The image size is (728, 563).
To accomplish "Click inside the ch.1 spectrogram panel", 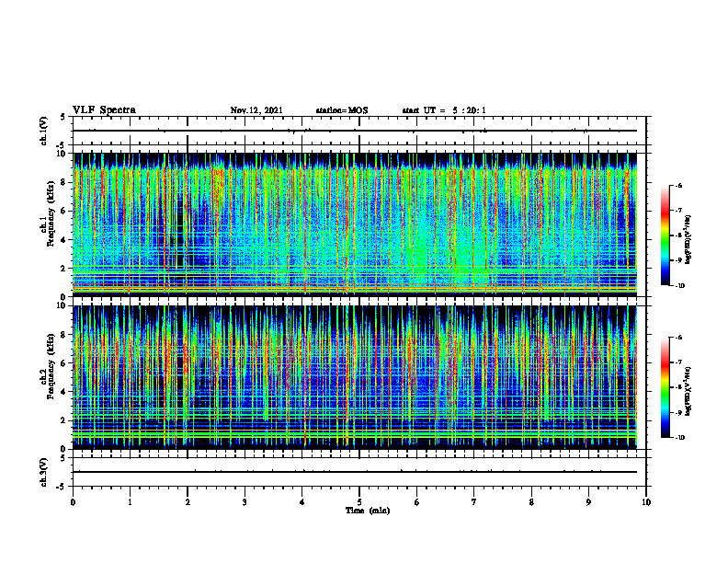I will (355, 224).
